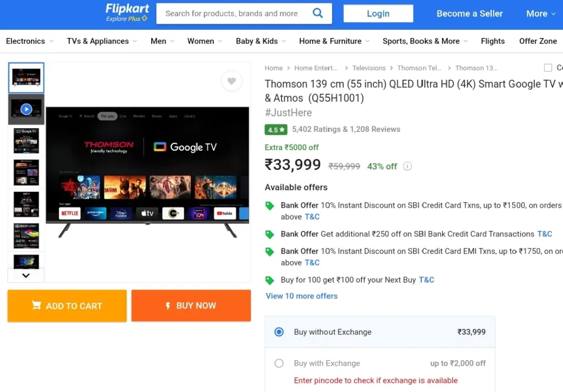Expand the Men category menu
The width and height of the screenshot is (563, 392).
[162, 41]
